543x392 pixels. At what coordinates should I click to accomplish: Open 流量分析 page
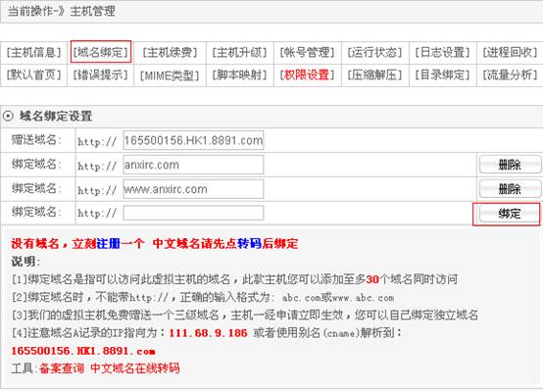click(510, 74)
